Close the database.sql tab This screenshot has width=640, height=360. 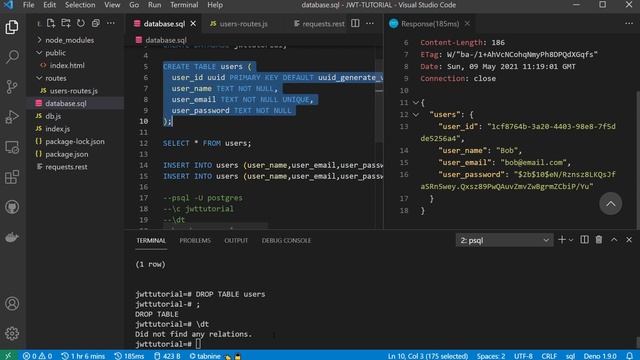point(193,24)
